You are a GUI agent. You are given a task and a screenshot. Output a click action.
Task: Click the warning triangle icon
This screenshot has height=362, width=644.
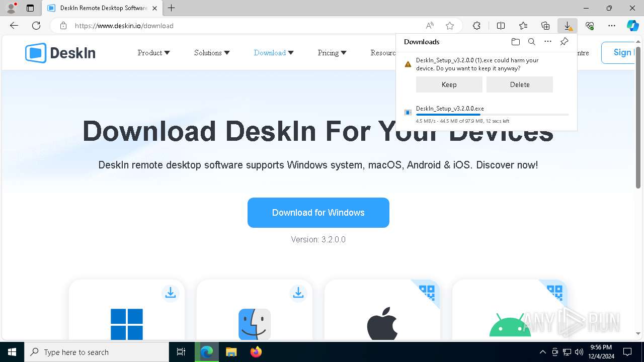(x=408, y=64)
